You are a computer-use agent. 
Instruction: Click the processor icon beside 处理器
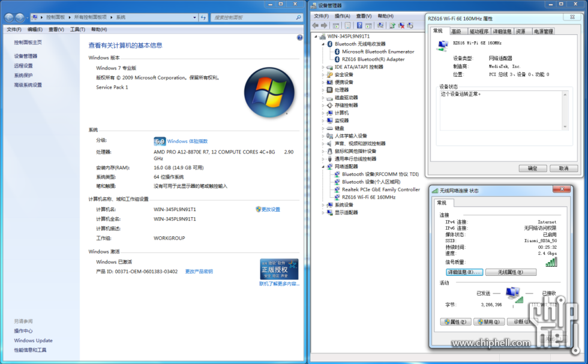pos(329,90)
